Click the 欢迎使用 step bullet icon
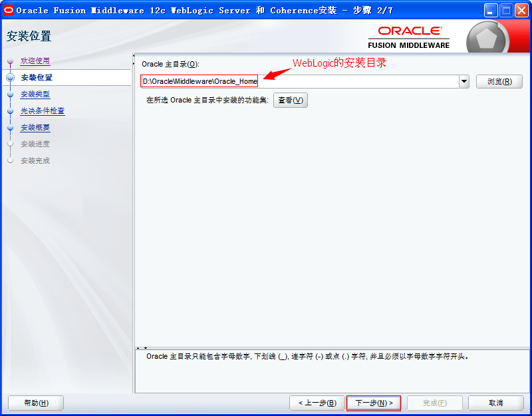 click(x=11, y=61)
